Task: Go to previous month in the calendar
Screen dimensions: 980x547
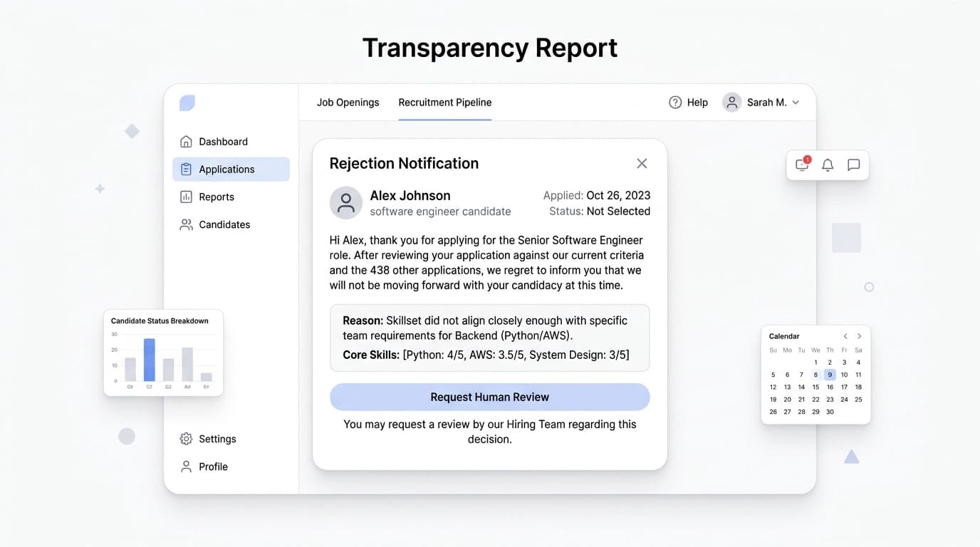Action: pyautogui.click(x=845, y=335)
